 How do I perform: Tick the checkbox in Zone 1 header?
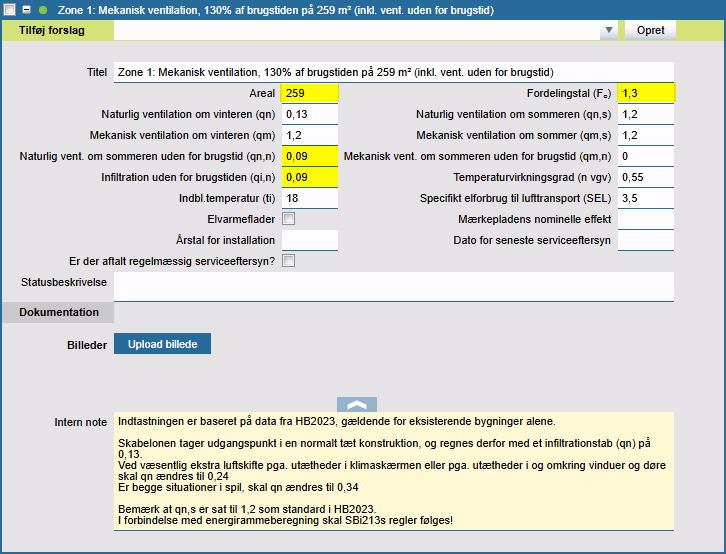coord(10,9)
